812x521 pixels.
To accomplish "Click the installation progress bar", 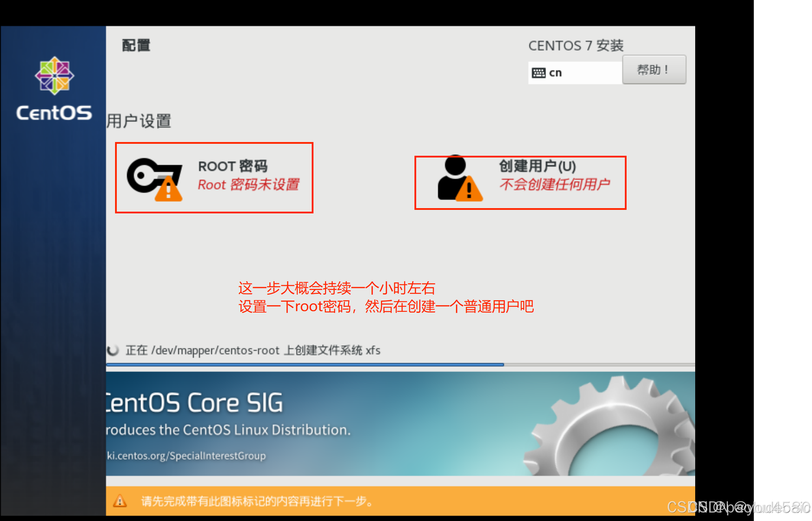I will point(400,365).
